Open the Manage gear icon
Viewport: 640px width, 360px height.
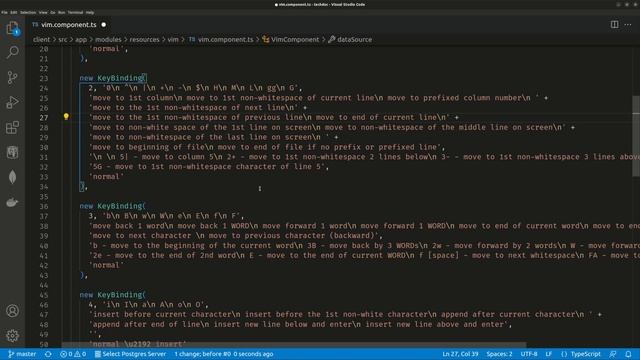click(13, 336)
